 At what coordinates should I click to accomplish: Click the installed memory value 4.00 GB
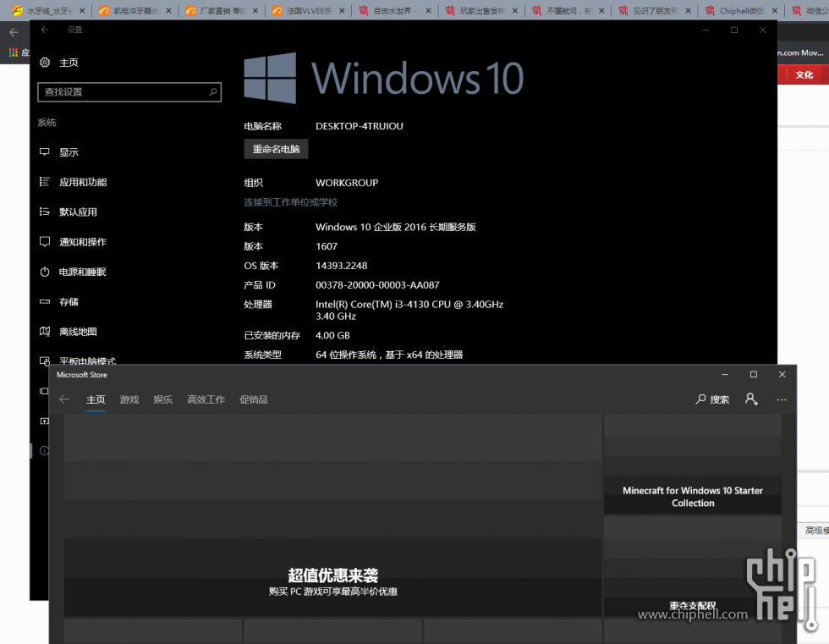[332, 336]
